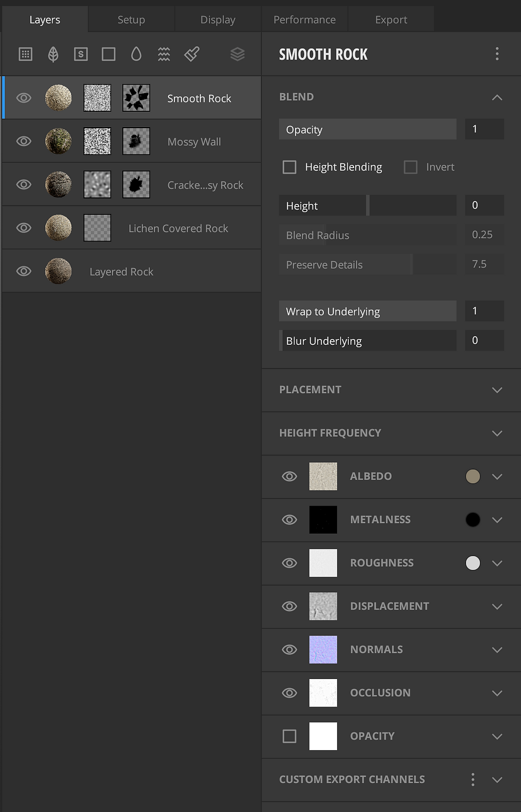The width and height of the screenshot is (521, 812).
Task: Open the Smooth Rock options menu
Action: pos(497,54)
